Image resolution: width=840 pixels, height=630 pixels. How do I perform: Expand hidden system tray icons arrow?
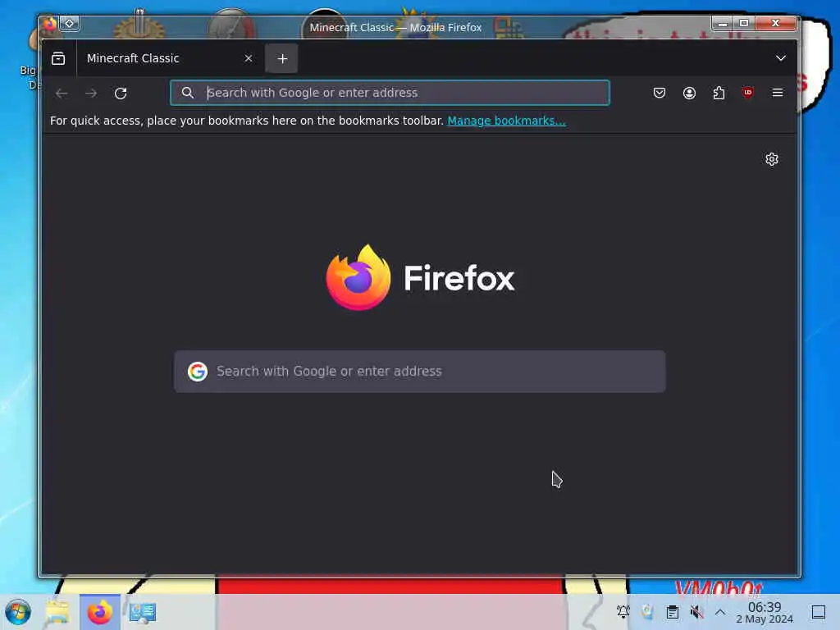pyautogui.click(x=720, y=612)
